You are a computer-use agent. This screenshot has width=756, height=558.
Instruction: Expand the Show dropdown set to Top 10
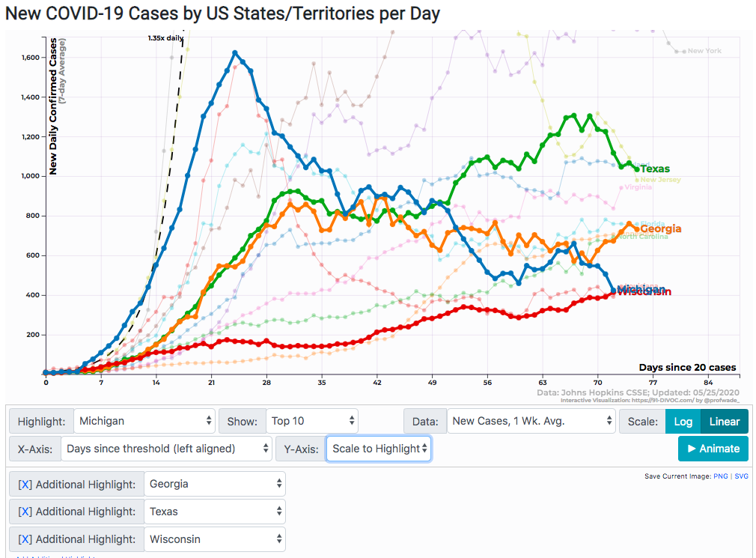[311, 422]
